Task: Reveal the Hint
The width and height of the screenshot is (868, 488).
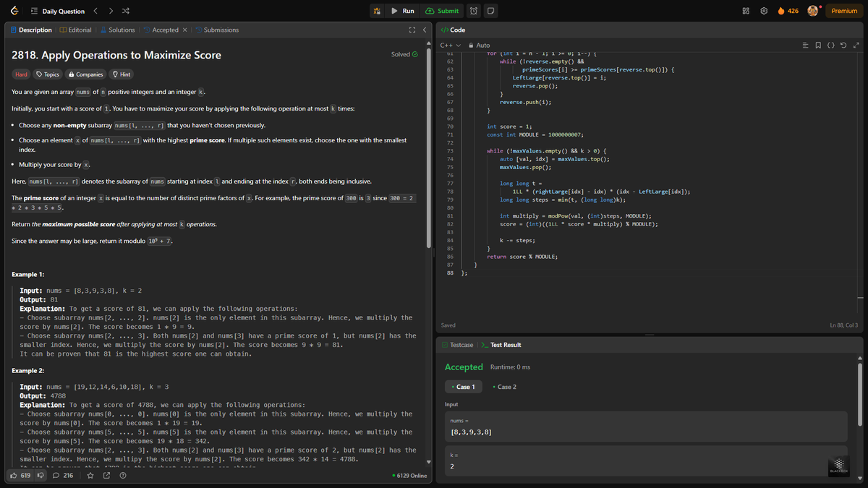Action: (x=122, y=74)
